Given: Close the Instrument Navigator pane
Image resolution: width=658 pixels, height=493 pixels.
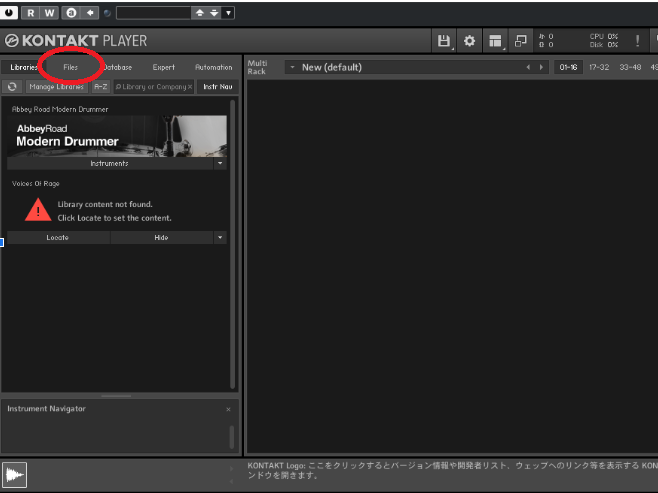Looking at the screenshot, I should coord(228,409).
